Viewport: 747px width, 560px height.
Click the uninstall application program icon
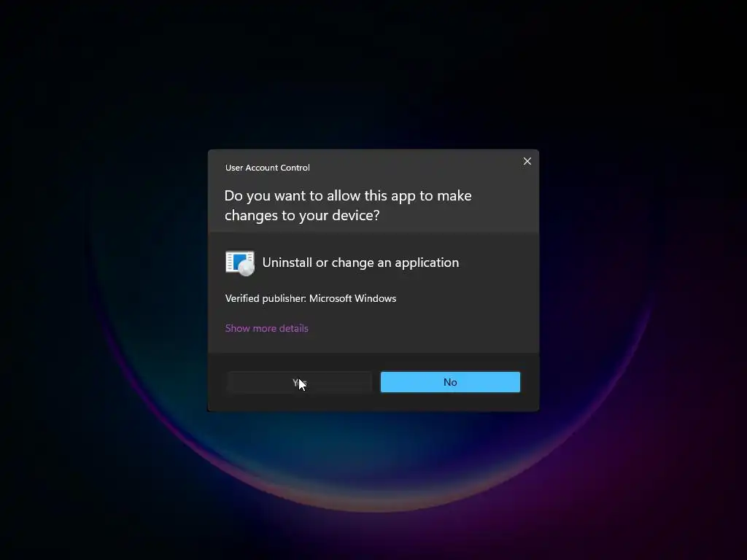[239, 262]
